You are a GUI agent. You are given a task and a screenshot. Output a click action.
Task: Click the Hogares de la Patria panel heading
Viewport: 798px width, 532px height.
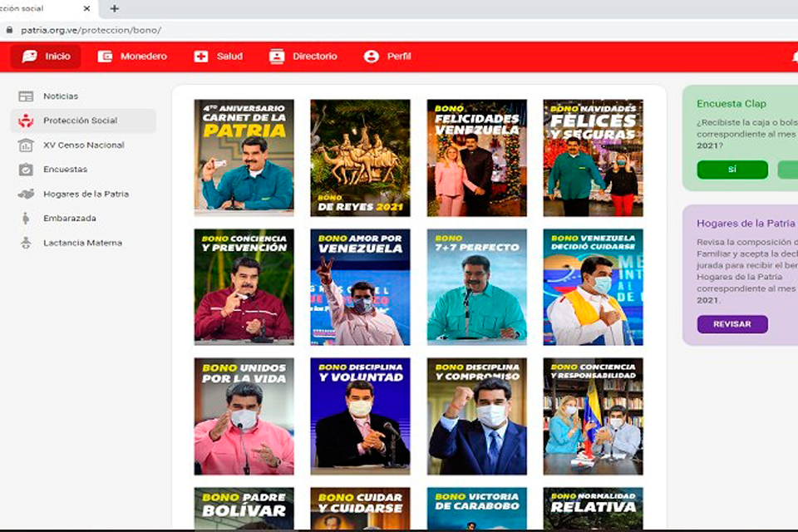(746, 224)
